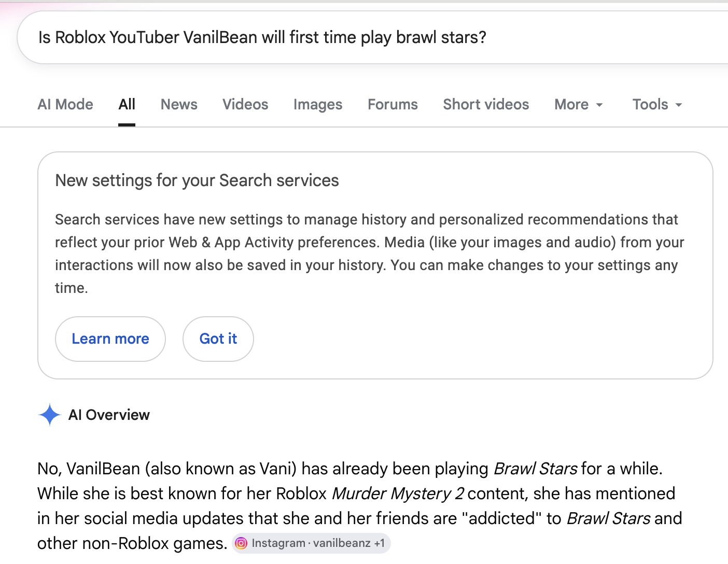Dismiss notice with Got it button
Screen dimensions: 728x564
(x=218, y=339)
